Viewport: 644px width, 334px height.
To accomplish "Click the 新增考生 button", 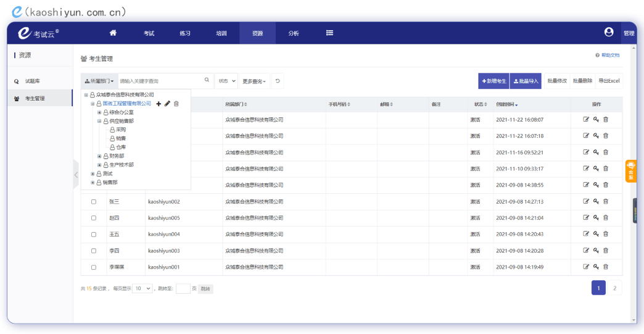I will (493, 81).
